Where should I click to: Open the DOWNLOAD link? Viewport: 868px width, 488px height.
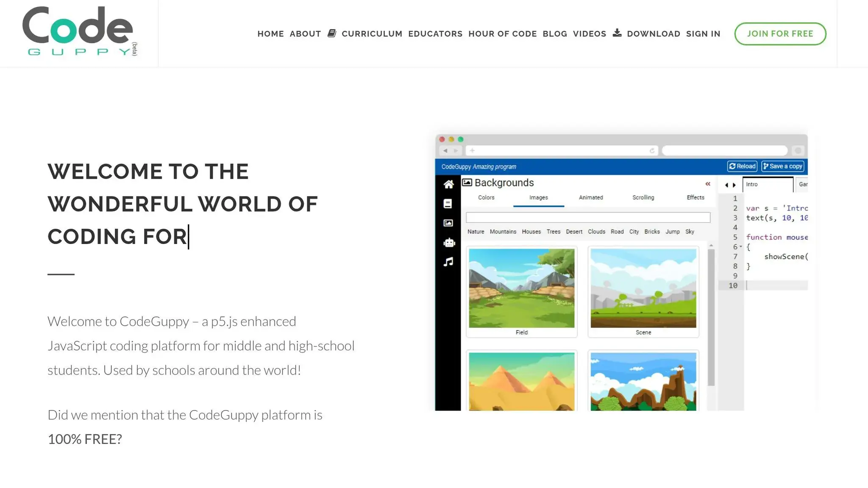click(654, 34)
